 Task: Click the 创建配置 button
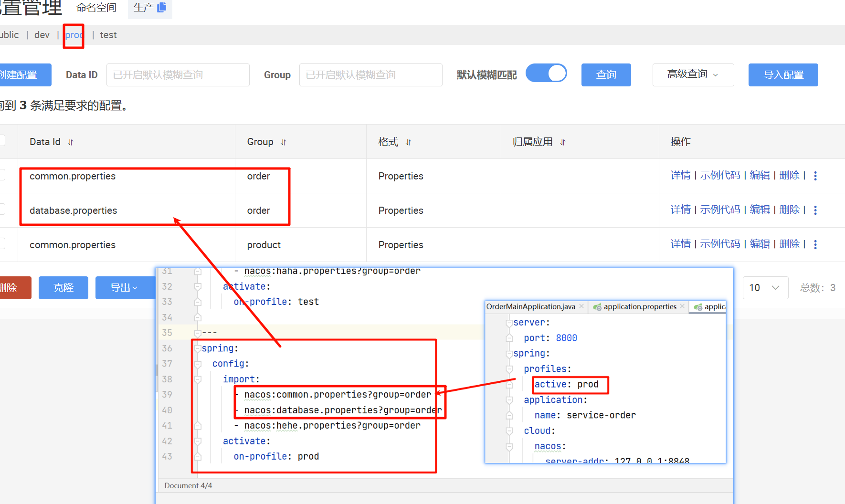(25, 75)
